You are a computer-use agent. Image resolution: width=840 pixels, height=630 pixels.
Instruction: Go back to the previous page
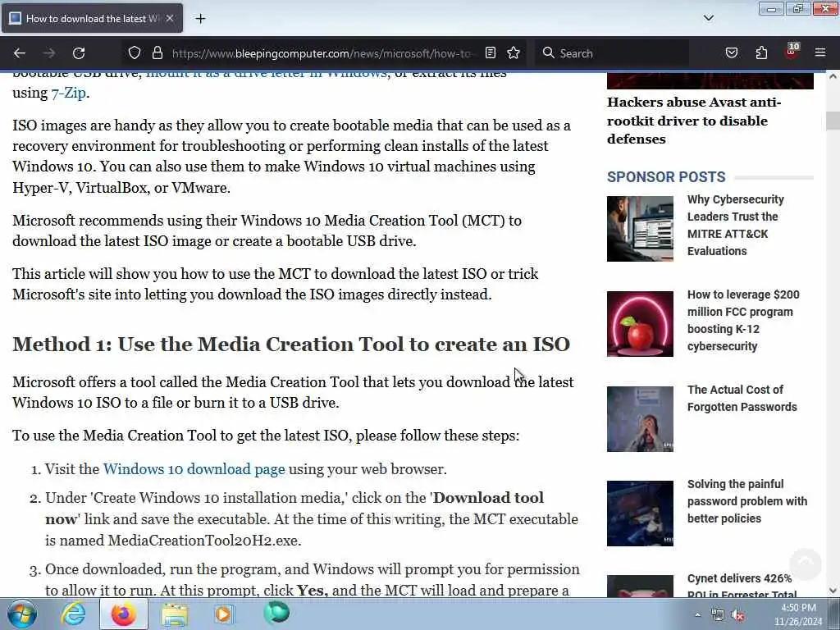click(20, 53)
